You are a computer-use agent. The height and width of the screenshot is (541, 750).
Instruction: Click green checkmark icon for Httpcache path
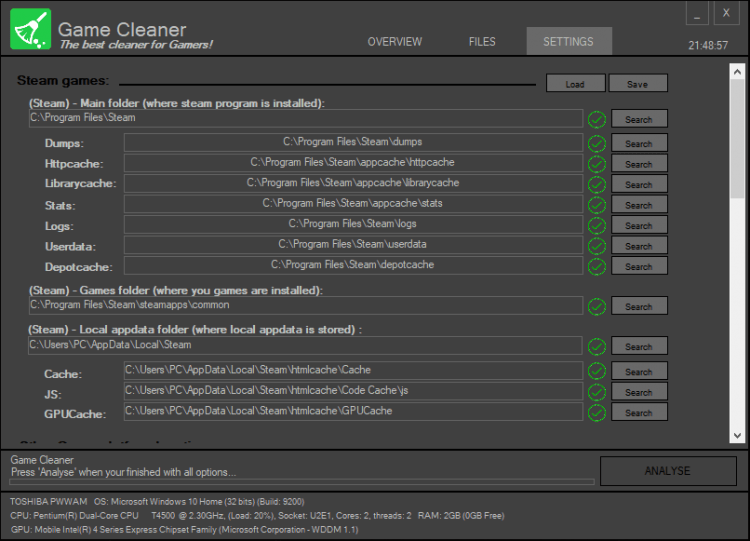[597, 164]
